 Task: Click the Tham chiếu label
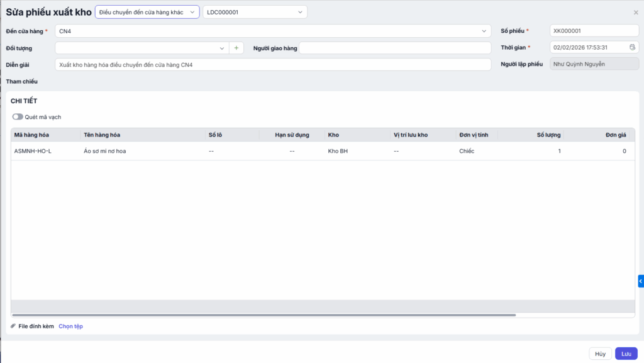pyautogui.click(x=22, y=81)
